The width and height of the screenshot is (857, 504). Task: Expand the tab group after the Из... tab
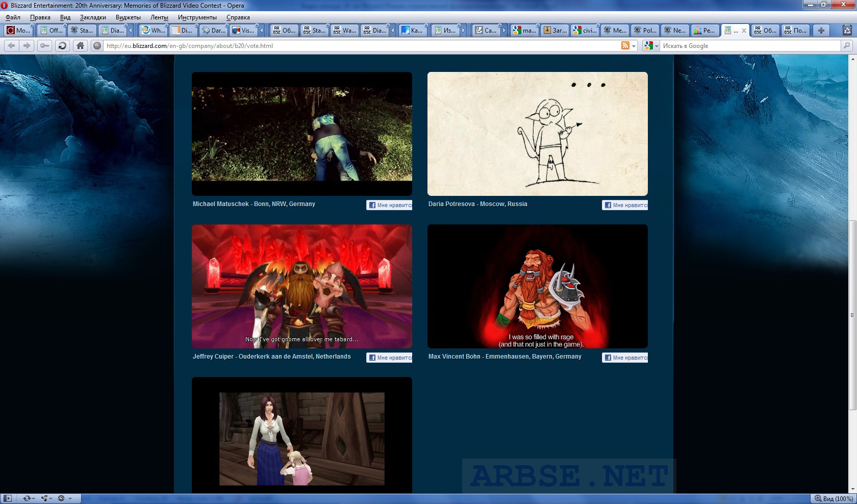tap(463, 30)
